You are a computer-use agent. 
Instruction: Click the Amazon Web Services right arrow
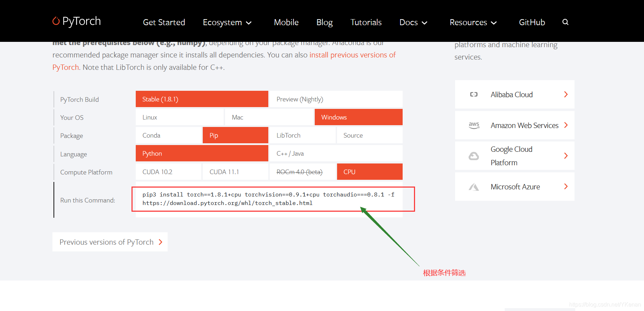(x=566, y=125)
